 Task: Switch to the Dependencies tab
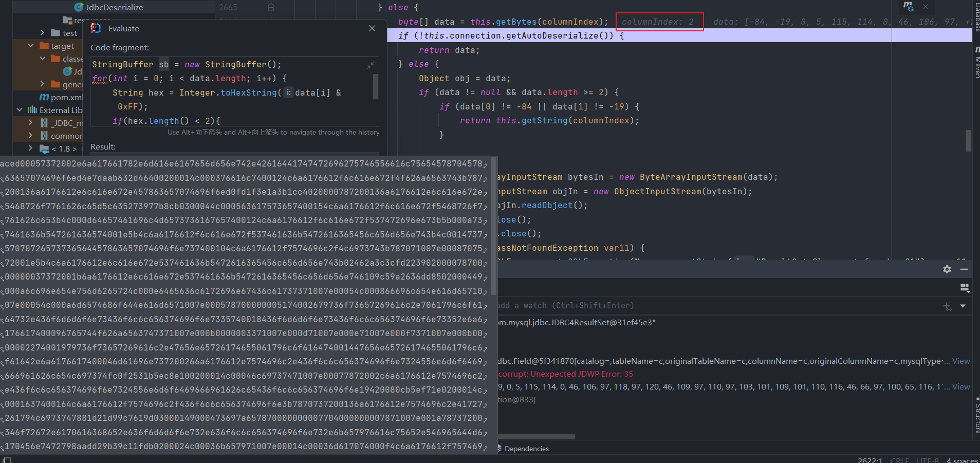[x=526, y=449]
